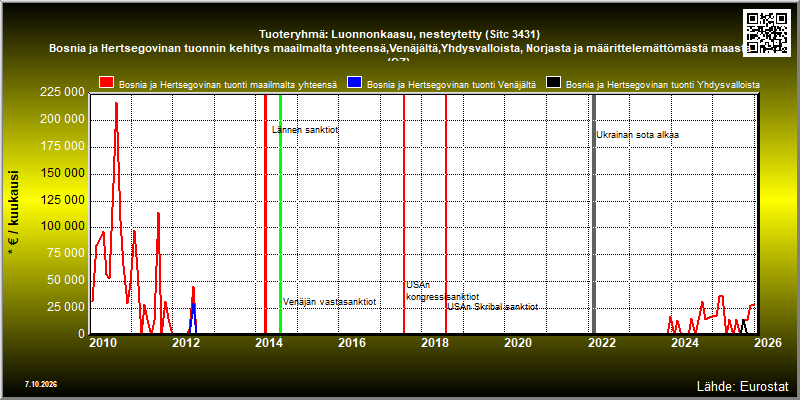
Task: Click the 'Lännen sanktiot' annotation
Action: [x=305, y=130]
